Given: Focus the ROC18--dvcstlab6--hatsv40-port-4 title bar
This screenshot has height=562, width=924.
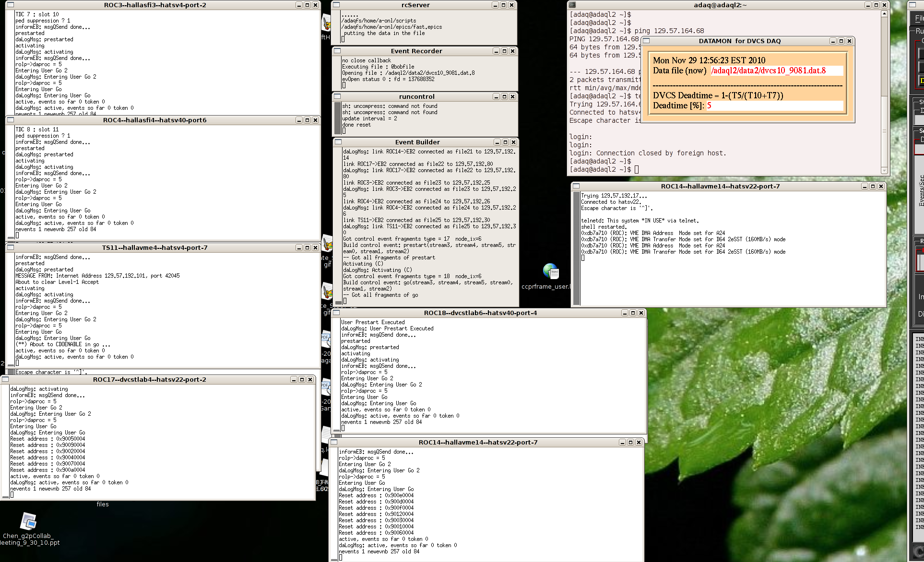Looking at the screenshot, I should (x=480, y=313).
